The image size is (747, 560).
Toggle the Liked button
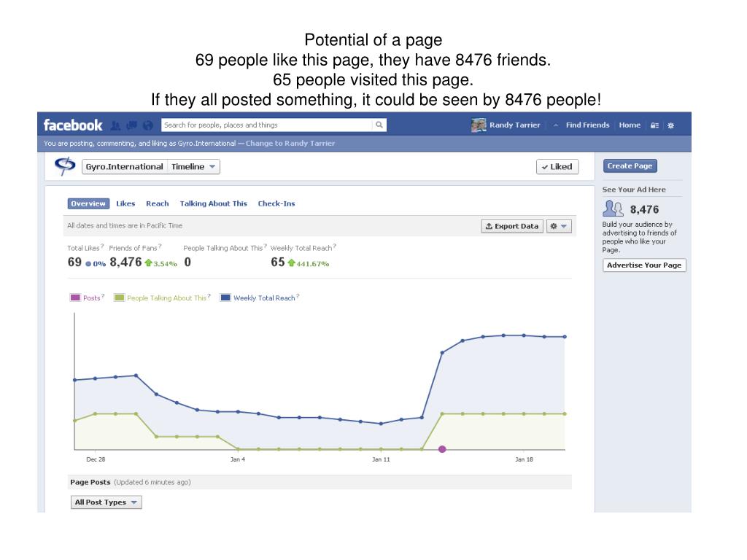(x=557, y=167)
